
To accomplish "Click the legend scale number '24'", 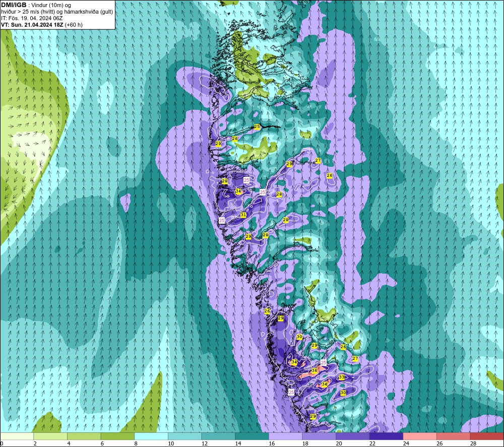I will click(x=406, y=444).
